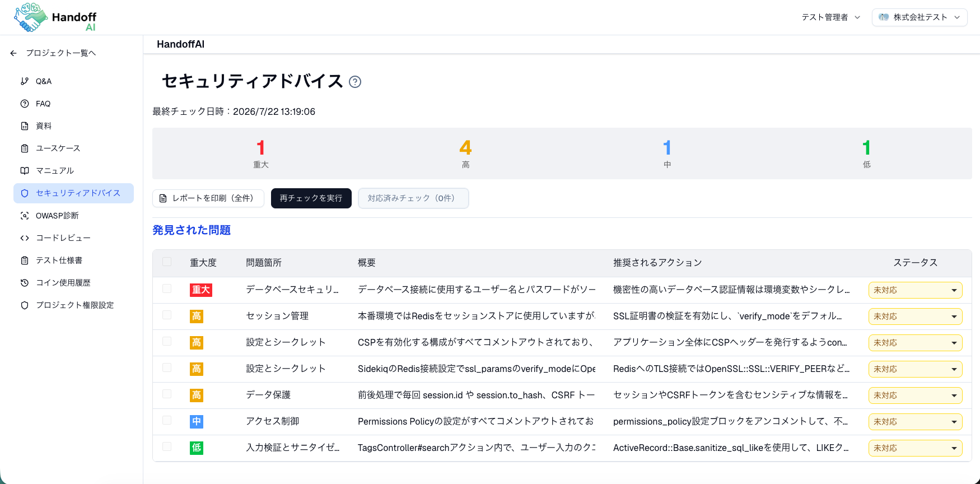Go to the FAQ page
The width and height of the screenshot is (980, 484).
coord(73,104)
